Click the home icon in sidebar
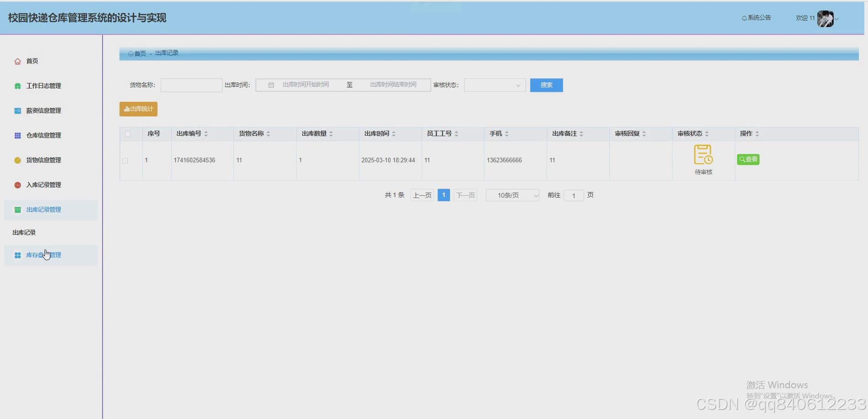Image resolution: width=868 pixels, height=419 pixels. 17,61
